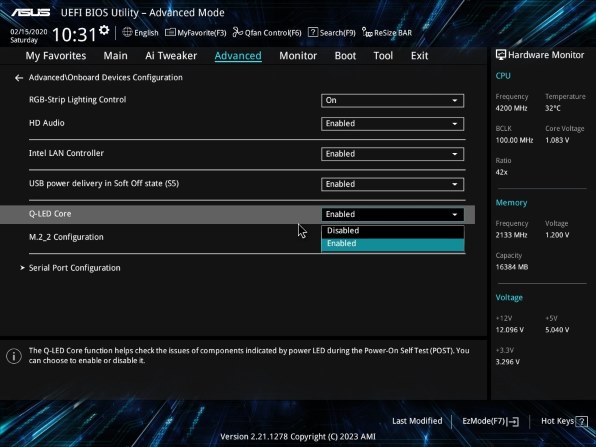Click the EzMode(F7) button label
The height and width of the screenshot is (447, 596).
coord(483,421)
